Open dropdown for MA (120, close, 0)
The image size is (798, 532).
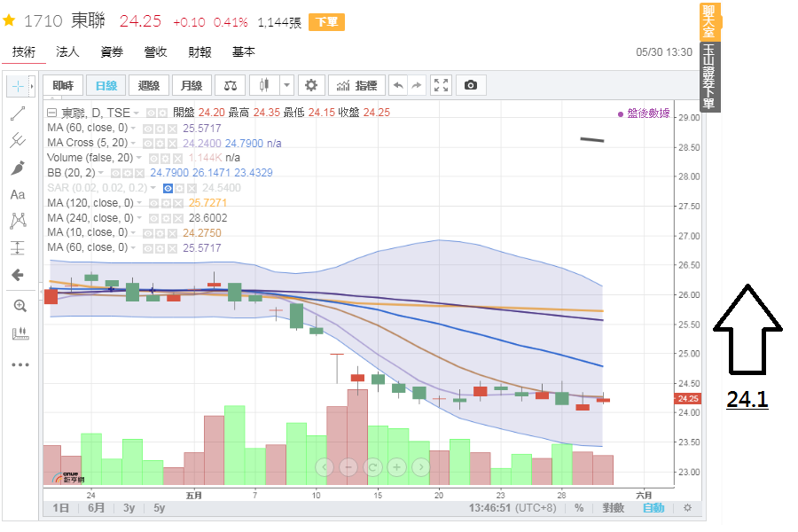point(139,203)
